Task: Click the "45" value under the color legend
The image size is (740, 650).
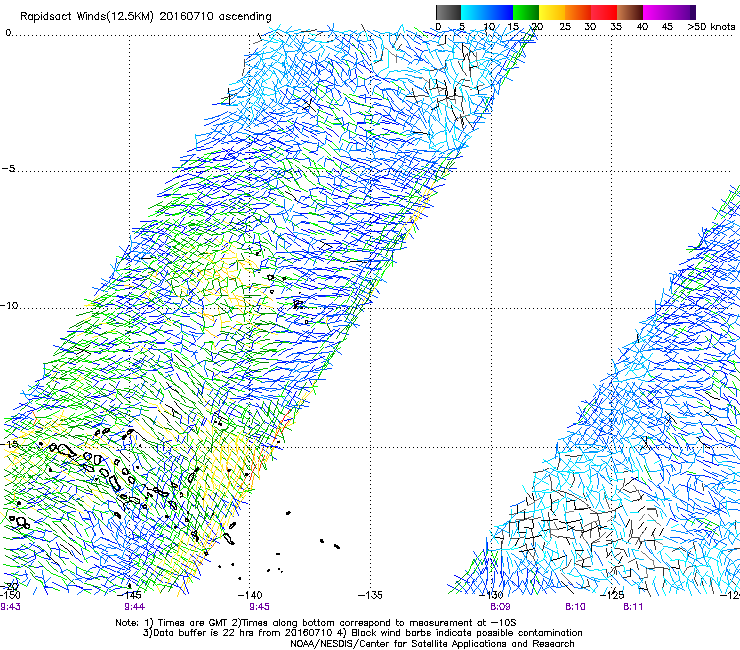Action: point(667,27)
